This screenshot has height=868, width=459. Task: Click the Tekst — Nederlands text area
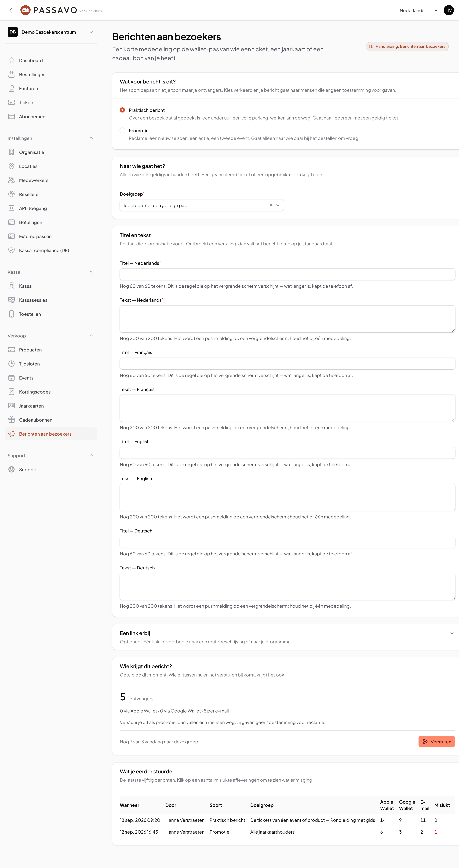287,319
